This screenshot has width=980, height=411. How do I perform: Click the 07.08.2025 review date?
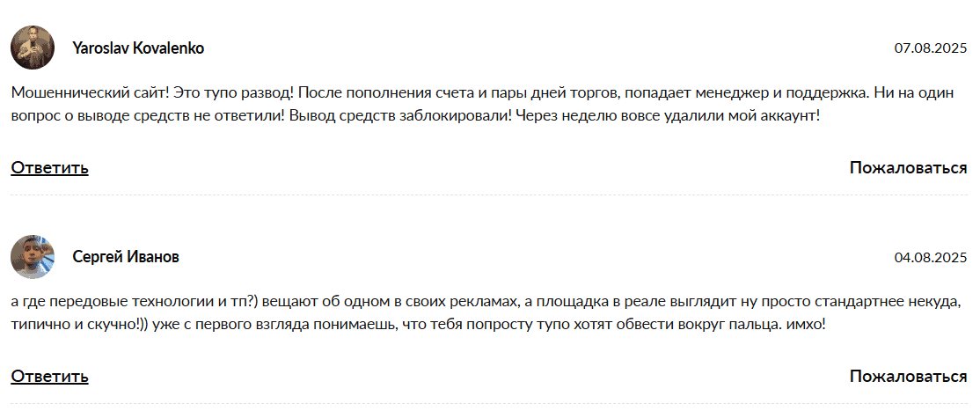click(931, 48)
